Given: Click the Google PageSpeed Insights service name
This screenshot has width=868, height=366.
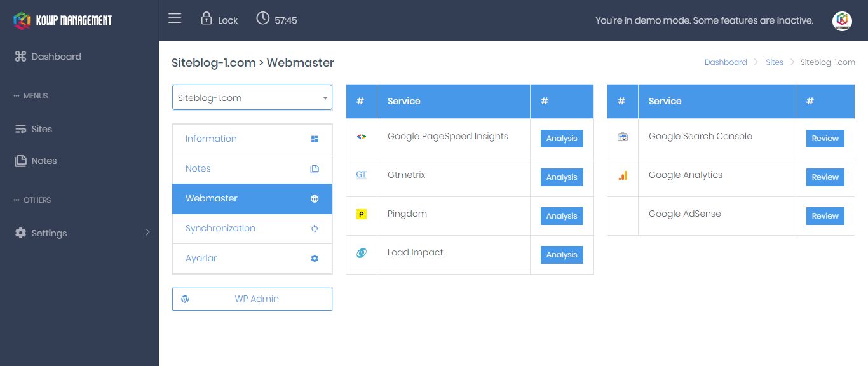Looking at the screenshot, I should pos(448,136).
